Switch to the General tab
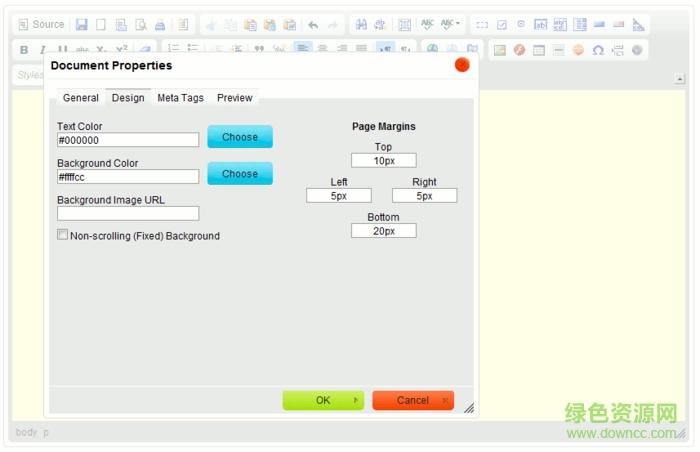This screenshot has width=700, height=452. 80,98
